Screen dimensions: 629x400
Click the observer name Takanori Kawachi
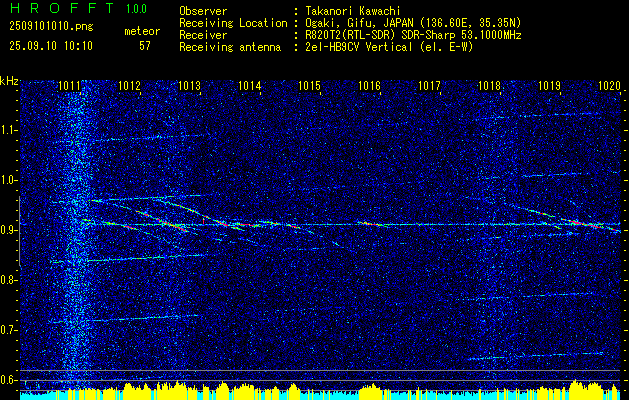tap(352, 11)
